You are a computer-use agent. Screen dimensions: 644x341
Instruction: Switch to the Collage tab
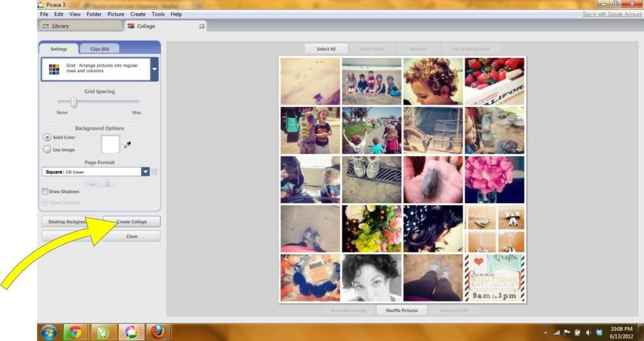click(x=165, y=26)
